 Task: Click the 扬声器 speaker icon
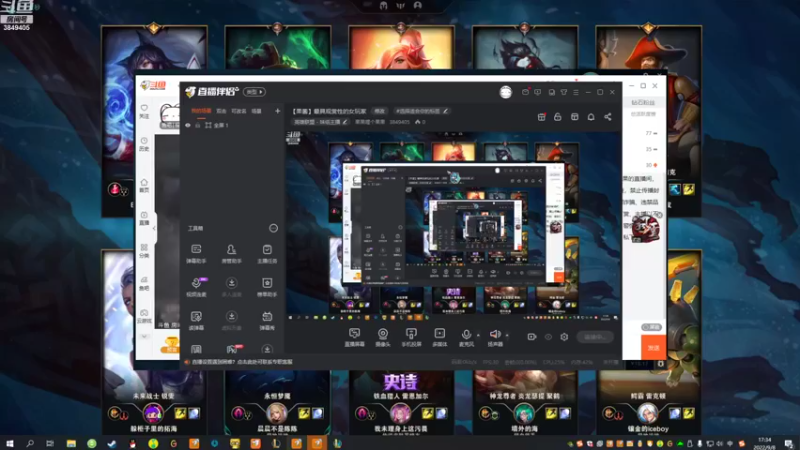(495, 337)
